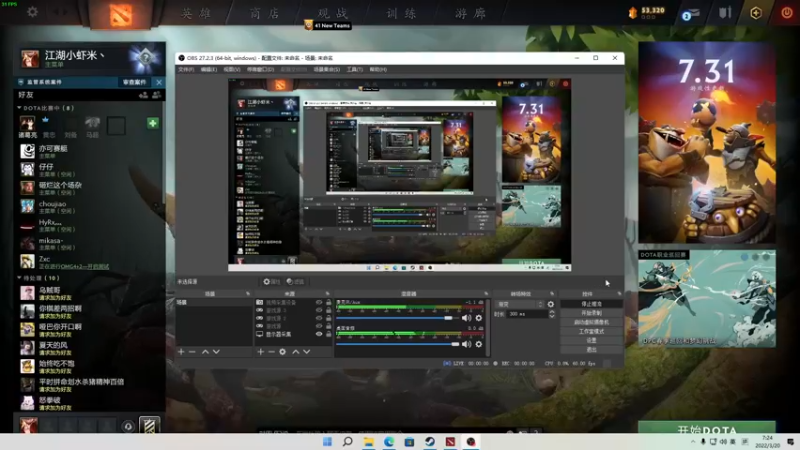Toggle lock on display capture source
This screenshot has height=450, width=800.
(x=328, y=334)
